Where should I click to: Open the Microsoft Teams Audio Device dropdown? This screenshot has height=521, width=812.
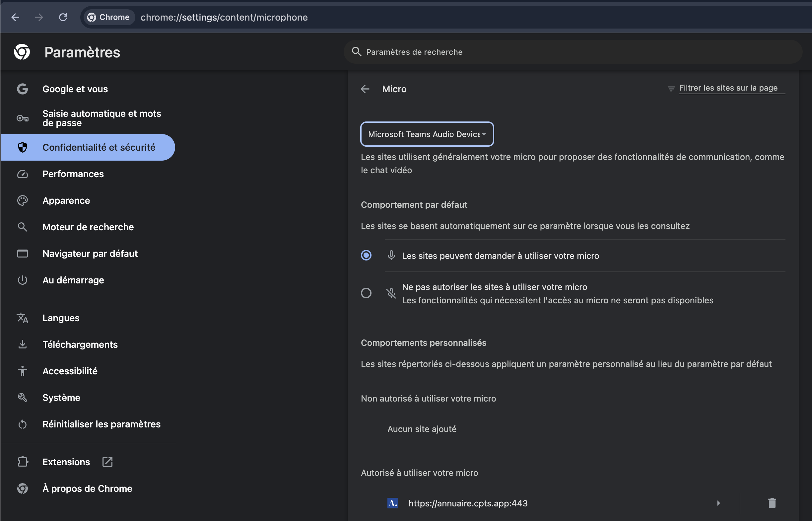pyautogui.click(x=427, y=134)
